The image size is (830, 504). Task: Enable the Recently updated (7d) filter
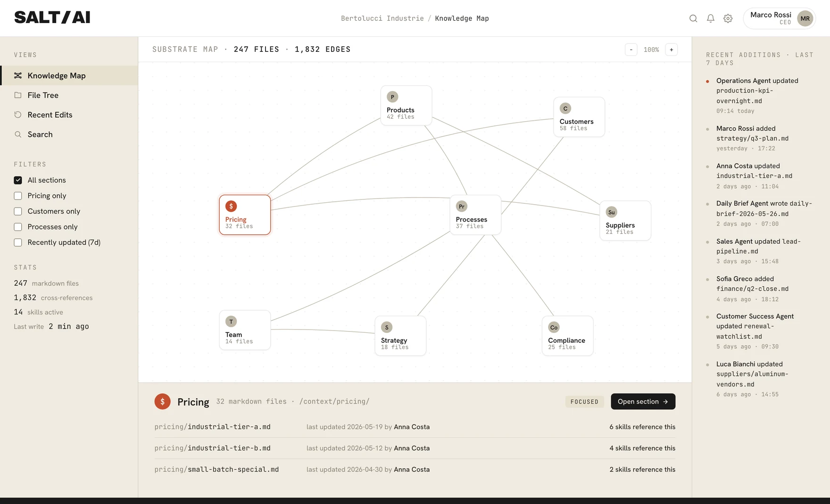[18, 242]
